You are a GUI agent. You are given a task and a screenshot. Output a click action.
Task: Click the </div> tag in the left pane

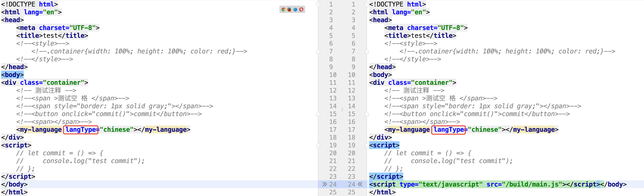(x=12, y=137)
